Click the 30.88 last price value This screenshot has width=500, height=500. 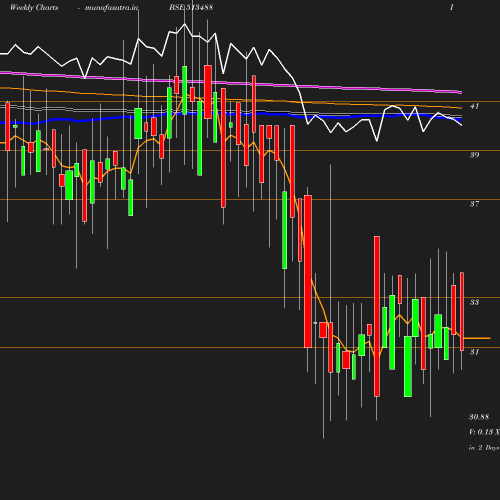[479, 417]
